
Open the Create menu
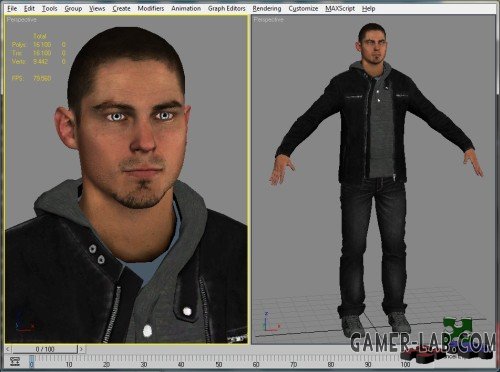(121, 8)
